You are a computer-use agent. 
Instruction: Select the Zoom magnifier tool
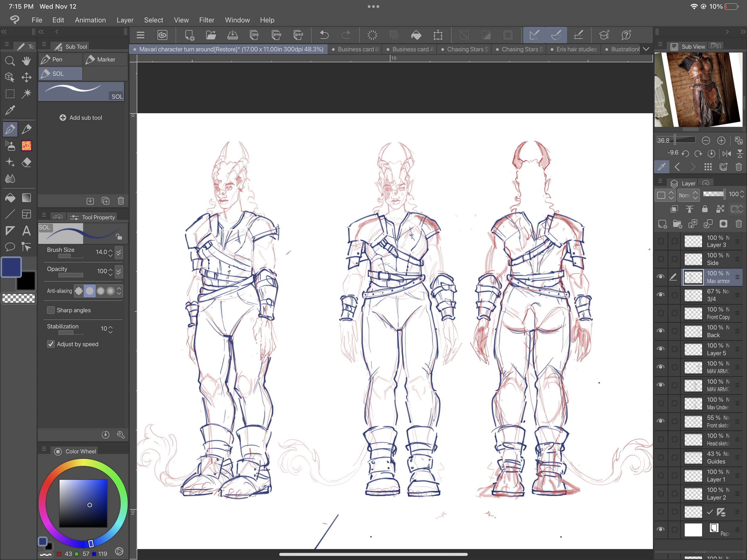click(x=10, y=61)
